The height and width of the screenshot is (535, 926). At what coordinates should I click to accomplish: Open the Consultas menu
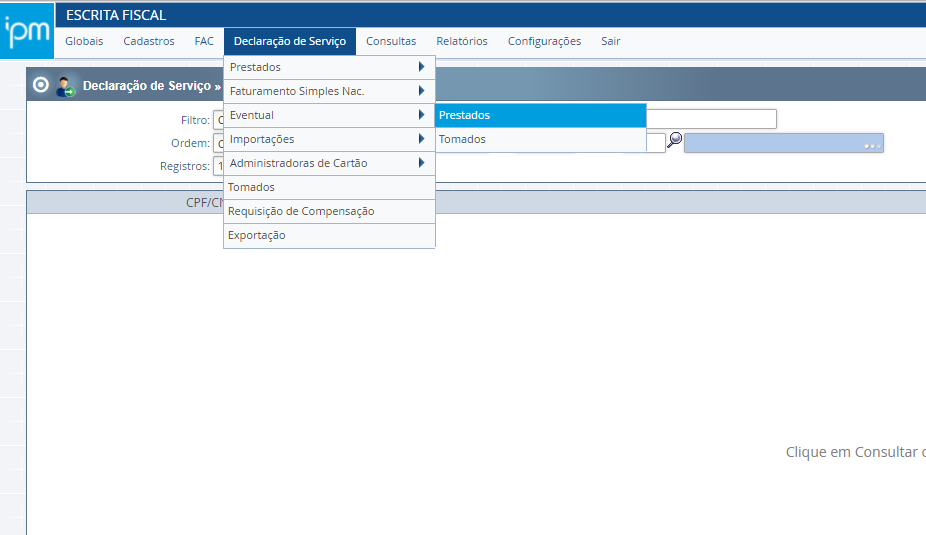pos(391,41)
